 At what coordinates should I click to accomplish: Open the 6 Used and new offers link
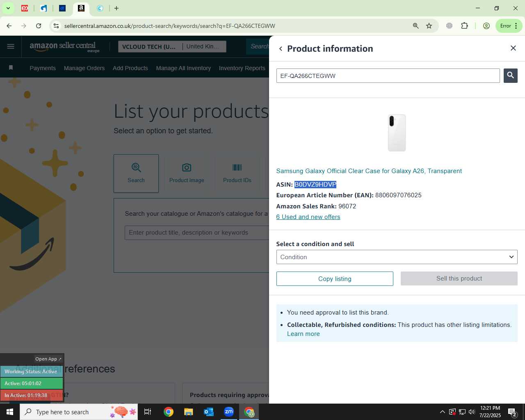(x=308, y=217)
